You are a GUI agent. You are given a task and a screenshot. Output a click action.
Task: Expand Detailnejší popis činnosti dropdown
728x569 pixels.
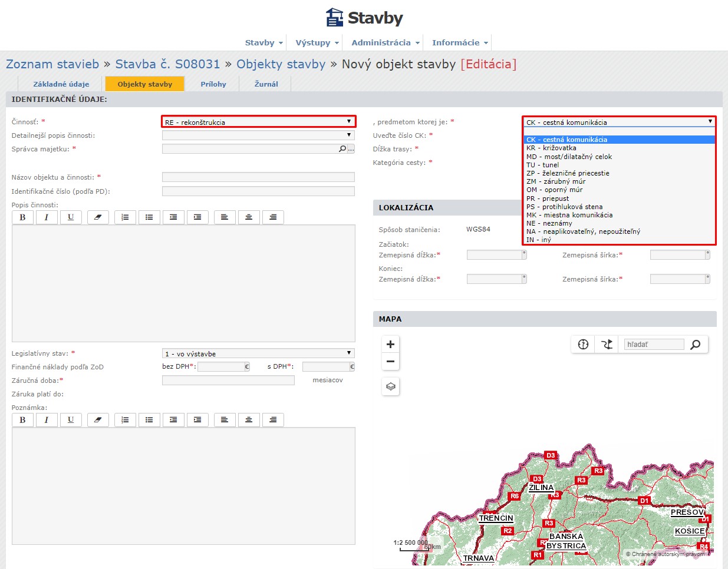click(258, 135)
